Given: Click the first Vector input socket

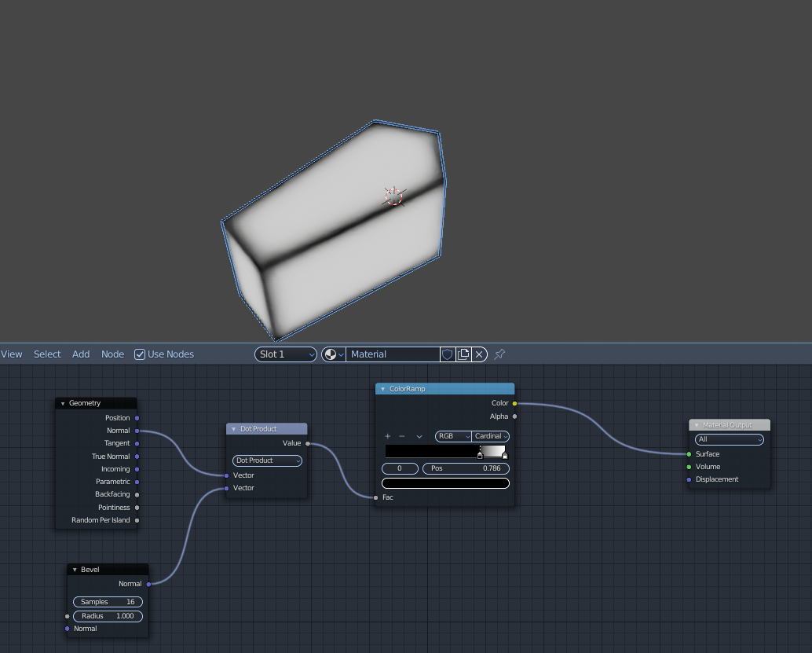Looking at the screenshot, I should (226, 475).
